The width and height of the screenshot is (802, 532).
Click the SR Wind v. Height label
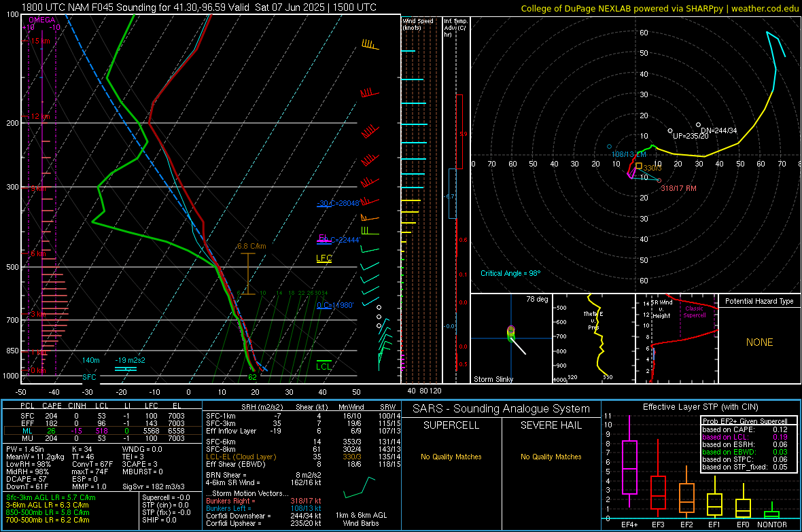(x=661, y=309)
